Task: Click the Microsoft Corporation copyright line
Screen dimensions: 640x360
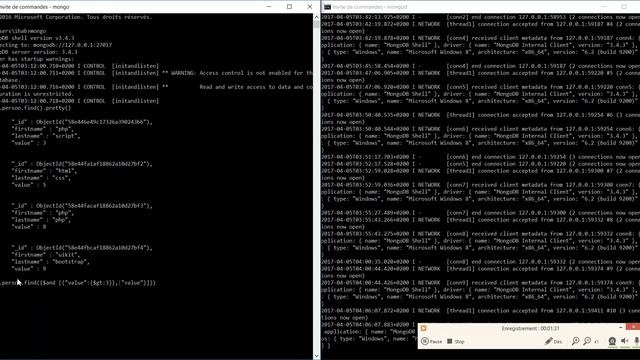Action: pos(76,17)
